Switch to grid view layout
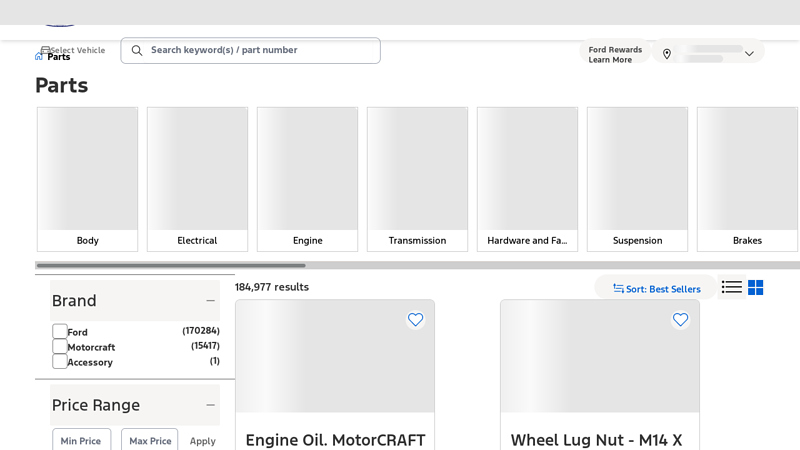 click(x=756, y=287)
